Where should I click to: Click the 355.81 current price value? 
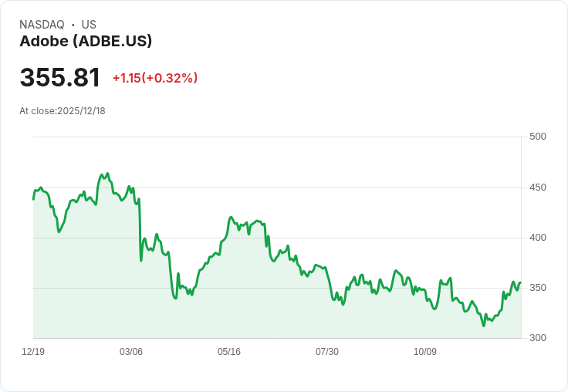coord(59,77)
